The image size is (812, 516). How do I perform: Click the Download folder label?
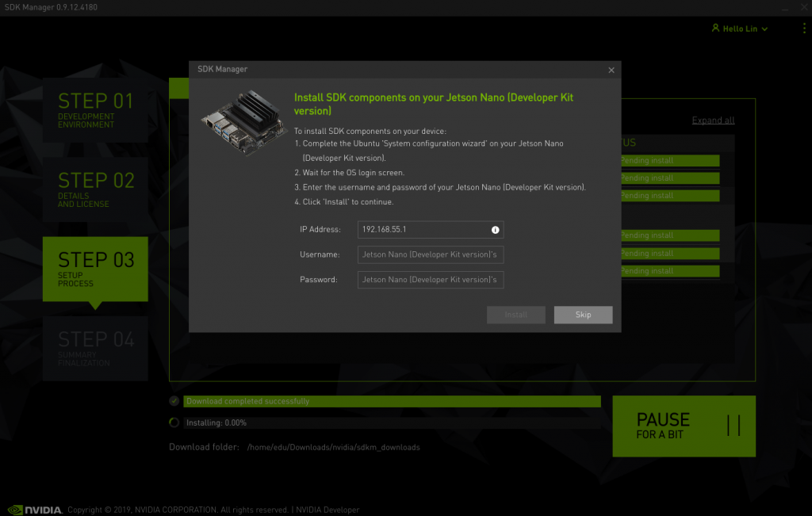[204, 447]
